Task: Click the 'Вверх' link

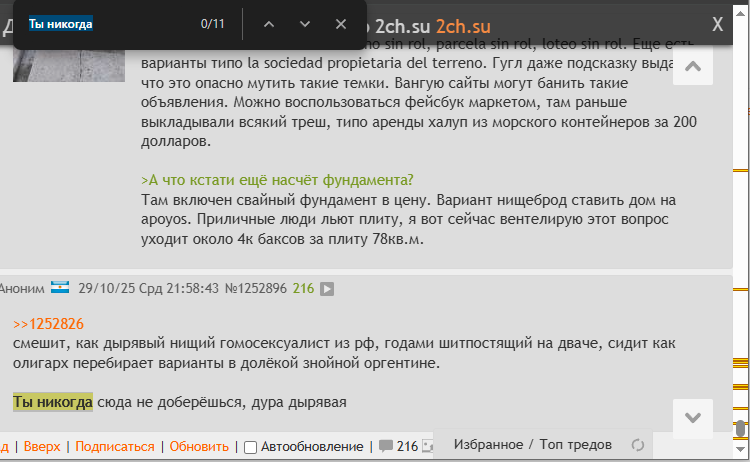Action: [42, 447]
